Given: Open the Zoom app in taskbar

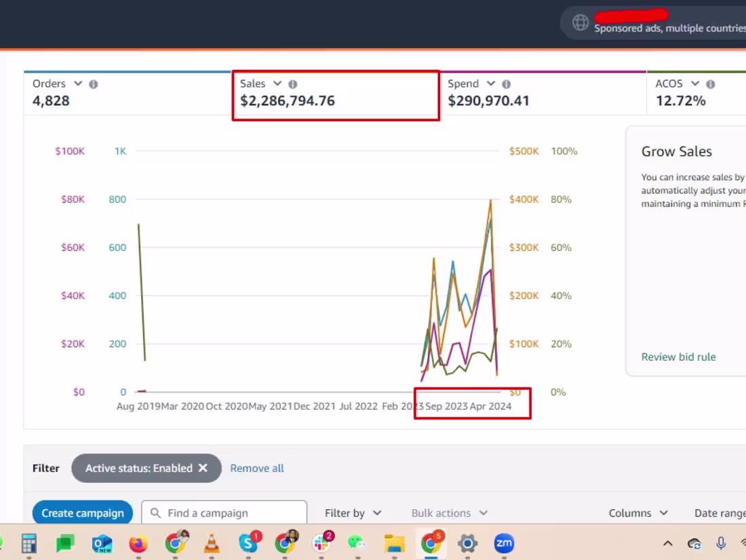Looking at the screenshot, I should 504,543.
